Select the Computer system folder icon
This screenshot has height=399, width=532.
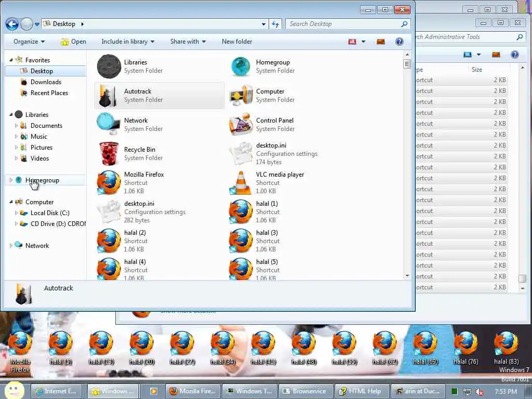(241, 96)
